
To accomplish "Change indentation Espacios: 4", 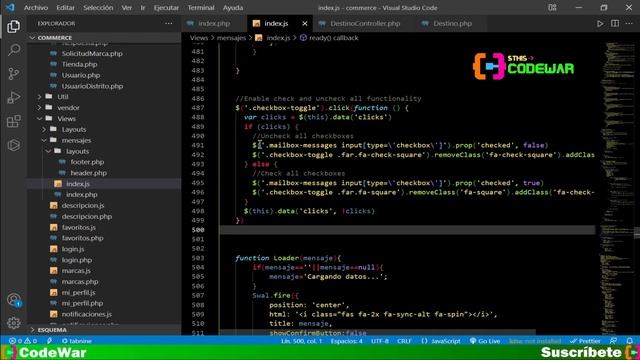I will [347, 341].
